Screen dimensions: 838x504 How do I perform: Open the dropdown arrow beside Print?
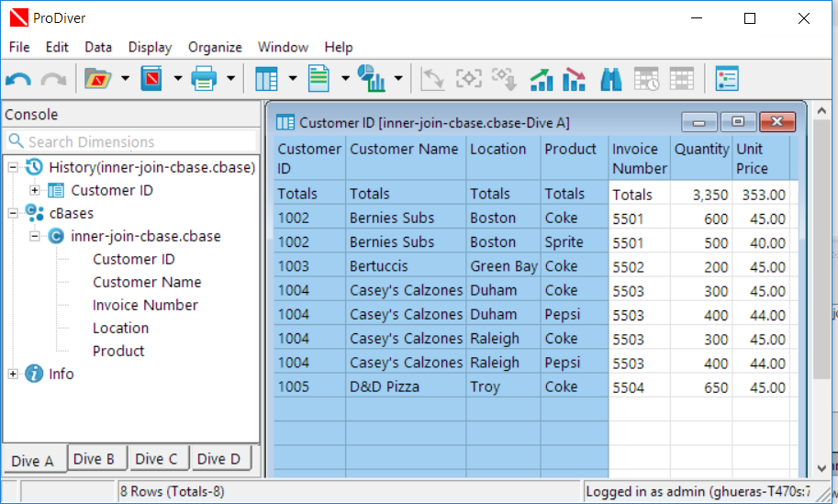pos(231,79)
